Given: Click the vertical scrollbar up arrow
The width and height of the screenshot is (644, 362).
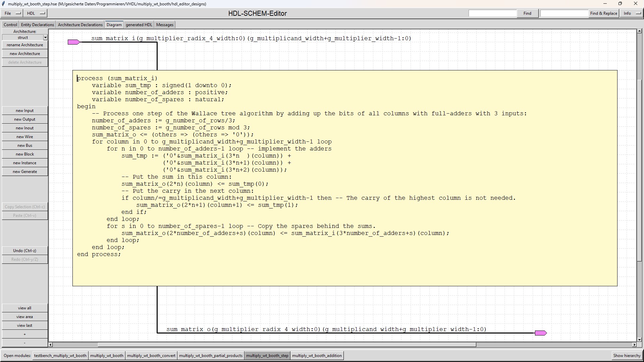Looking at the screenshot, I should tap(639, 31).
